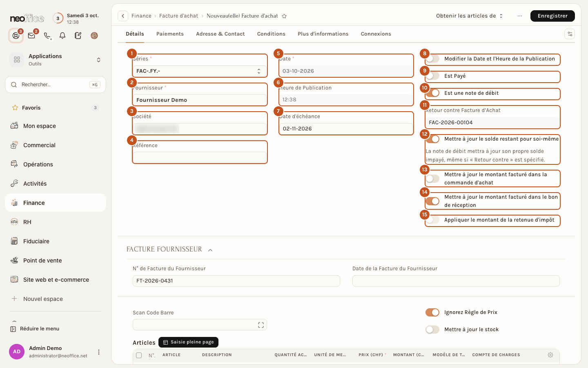Add a Nouvel espace
588x368 pixels.
pos(56,299)
